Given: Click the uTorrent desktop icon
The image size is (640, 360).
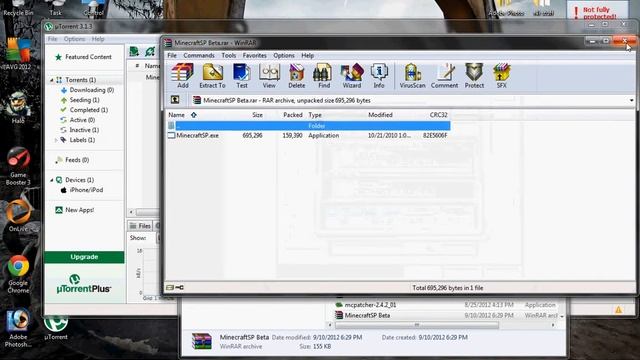Looking at the screenshot, I should [56, 328].
